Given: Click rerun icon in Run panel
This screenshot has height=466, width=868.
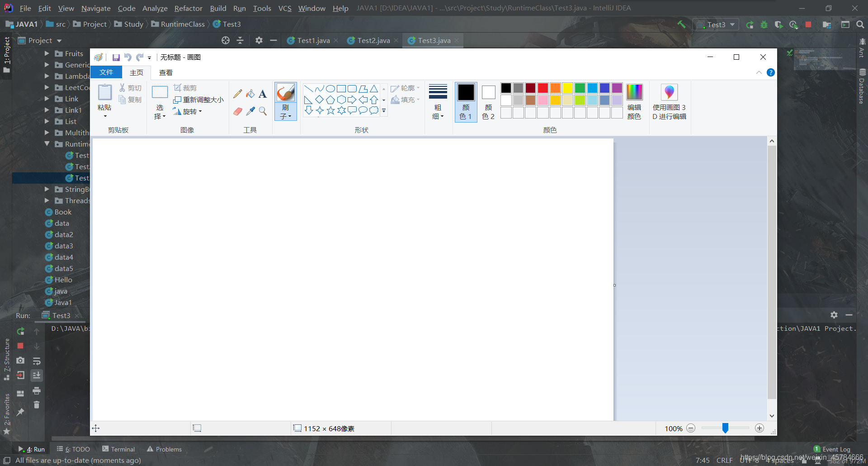Looking at the screenshot, I should (x=20, y=331).
